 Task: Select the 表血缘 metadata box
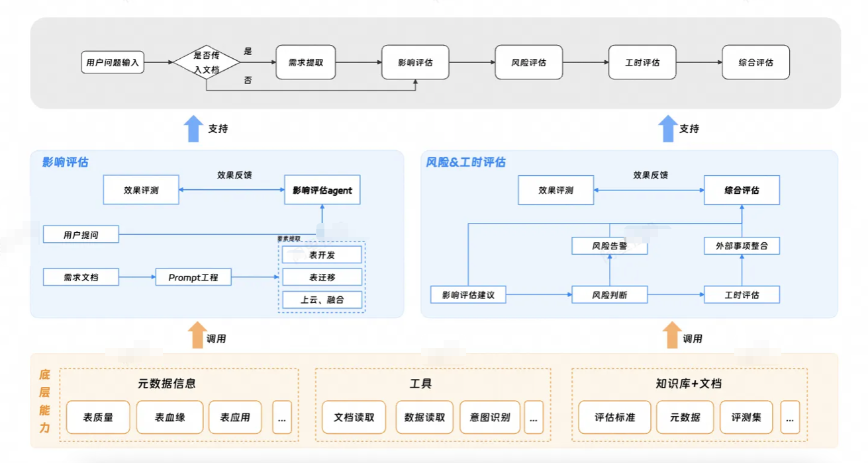point(169,417)
